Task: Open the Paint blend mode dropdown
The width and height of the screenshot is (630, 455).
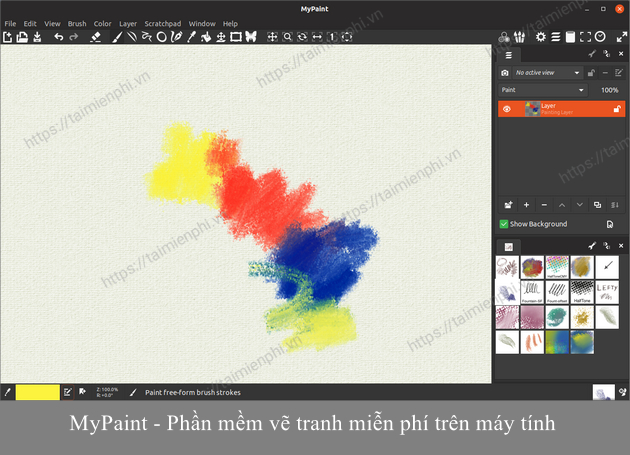Action: pyautogui.click(x=542, y=90)
